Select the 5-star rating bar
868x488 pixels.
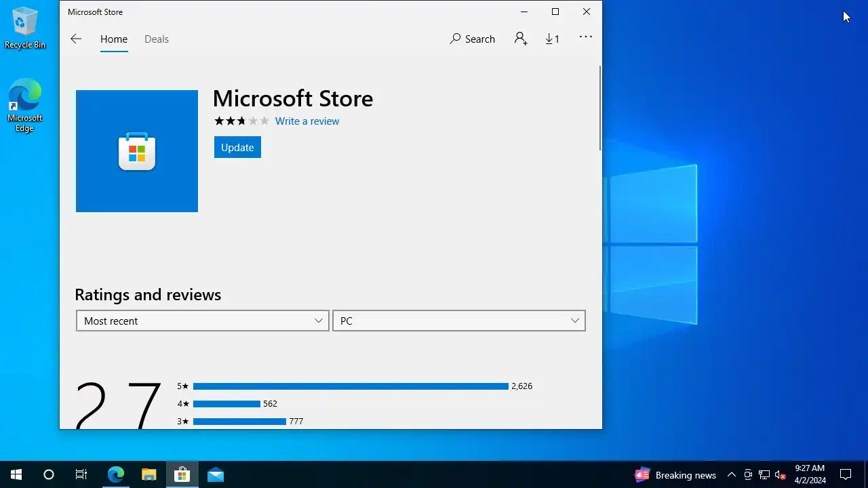tap(351, 386)
